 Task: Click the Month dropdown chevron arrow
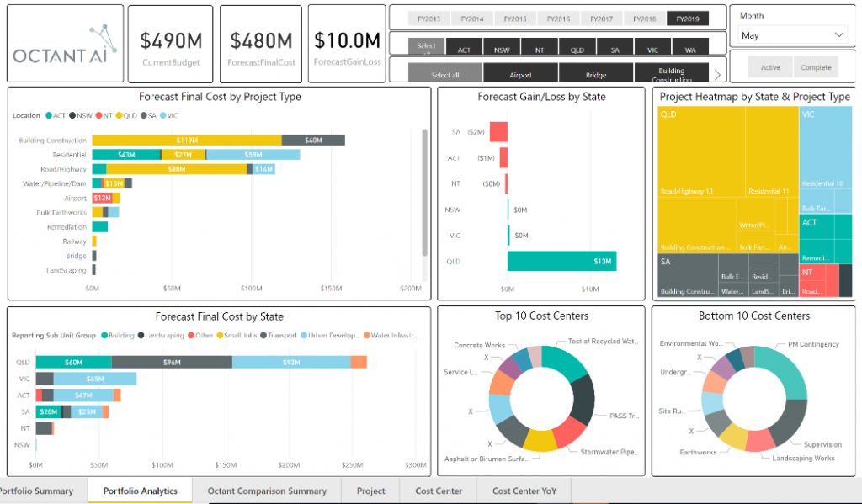(x=838, y=35)
